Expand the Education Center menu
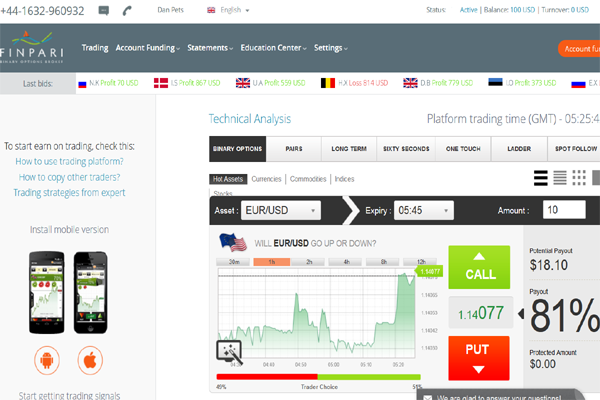The image size is (600, 400). (x=274, y=48)
